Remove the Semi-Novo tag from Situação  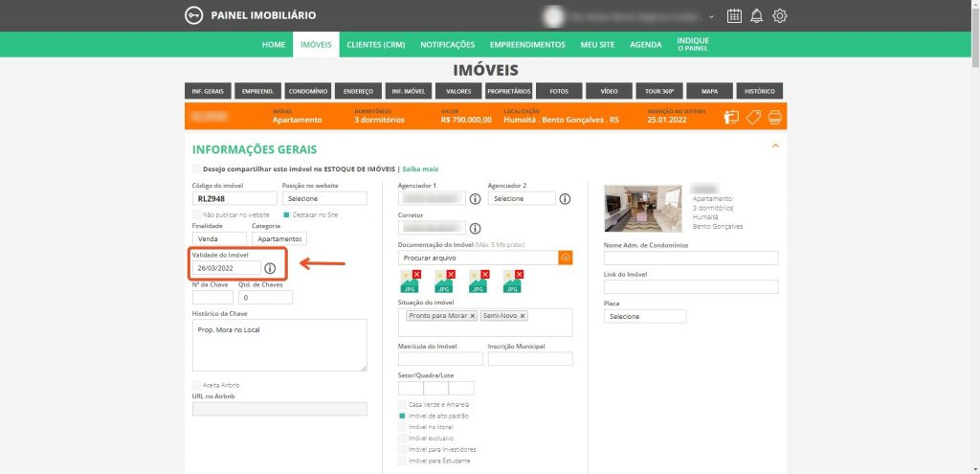pyautogui.click(x=523, y=315)
